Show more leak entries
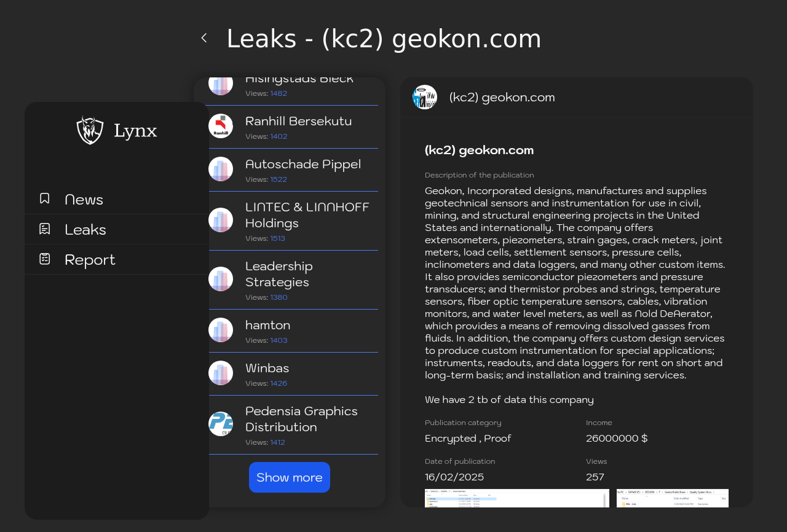 [x=290, y=477]
